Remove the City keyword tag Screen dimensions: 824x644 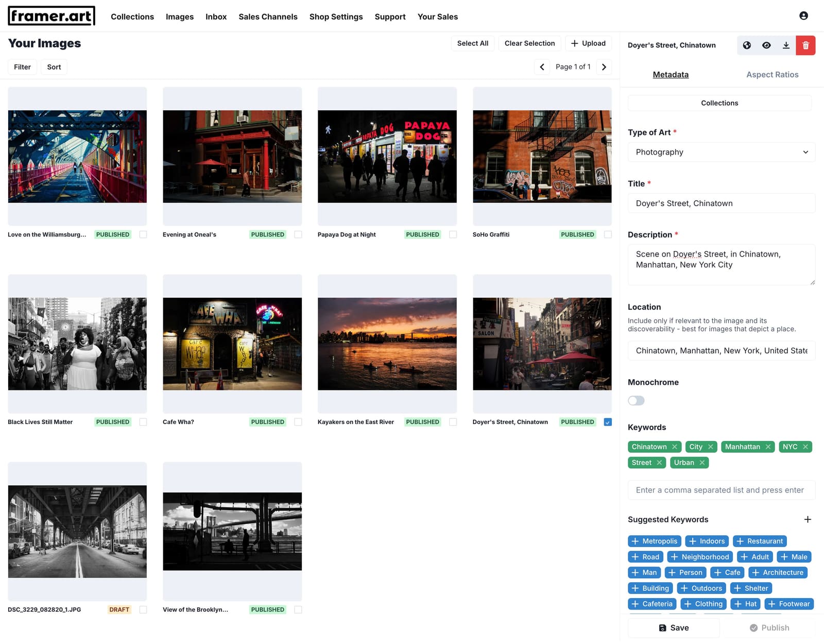pos(711,447)
